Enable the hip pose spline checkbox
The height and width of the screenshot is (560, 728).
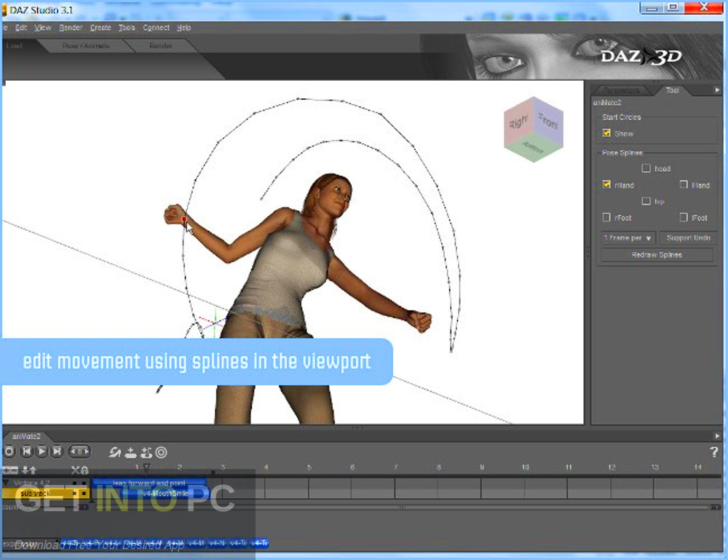[x=646, y=200]
